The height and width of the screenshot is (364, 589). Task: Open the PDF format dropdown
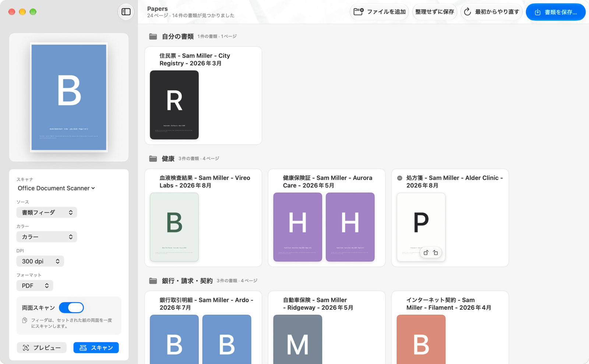[x=35, y=286]
